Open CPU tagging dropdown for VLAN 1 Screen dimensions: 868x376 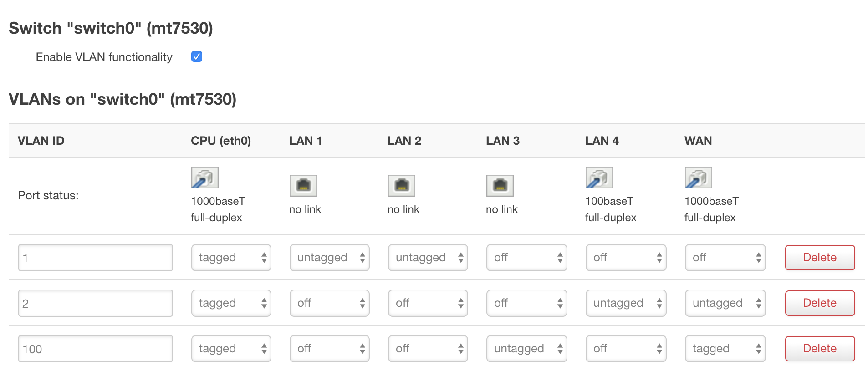point(231,258)
